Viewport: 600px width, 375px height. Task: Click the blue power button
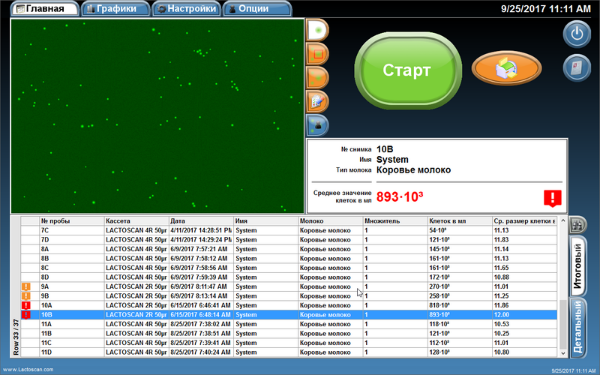tap(577, 34)
